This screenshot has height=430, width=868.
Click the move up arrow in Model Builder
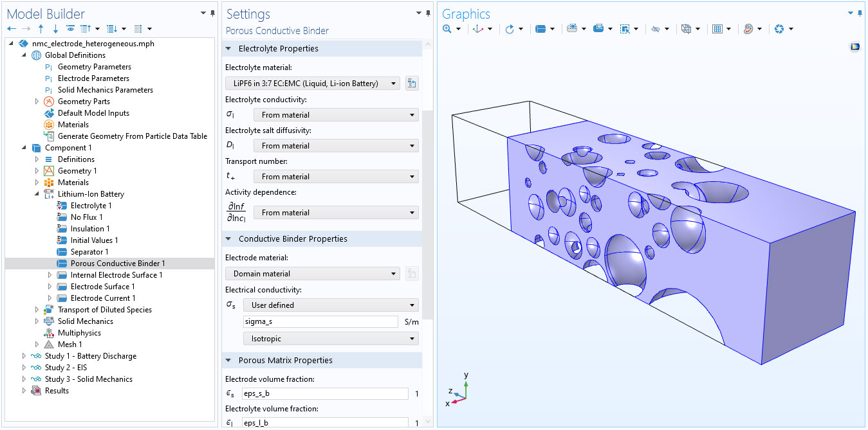click(41, 29)
